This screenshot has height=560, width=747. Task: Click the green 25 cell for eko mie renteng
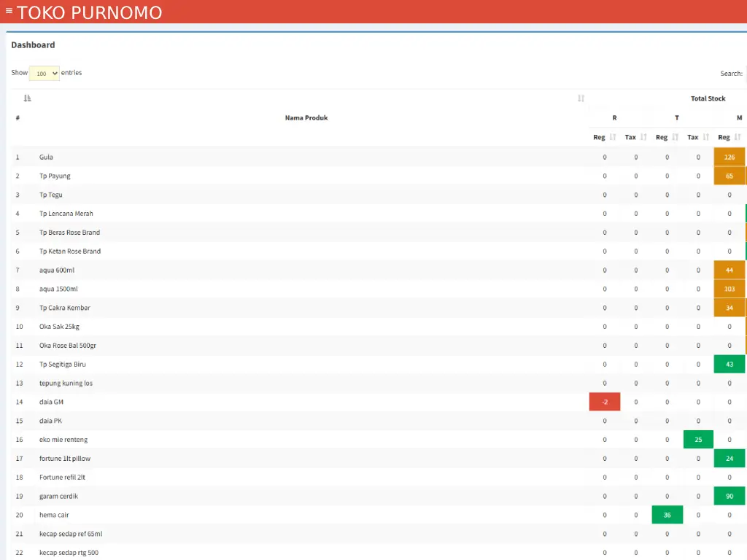click(698, 440)
